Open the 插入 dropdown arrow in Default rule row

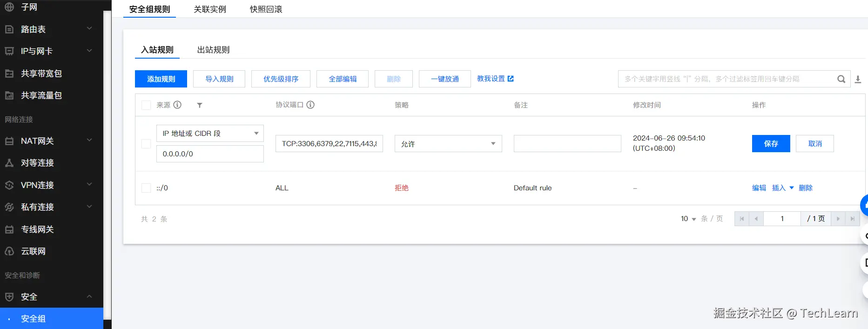792,188
